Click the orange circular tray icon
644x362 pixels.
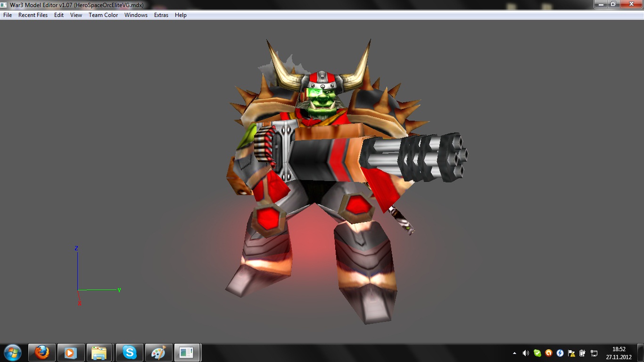point(548,353)
